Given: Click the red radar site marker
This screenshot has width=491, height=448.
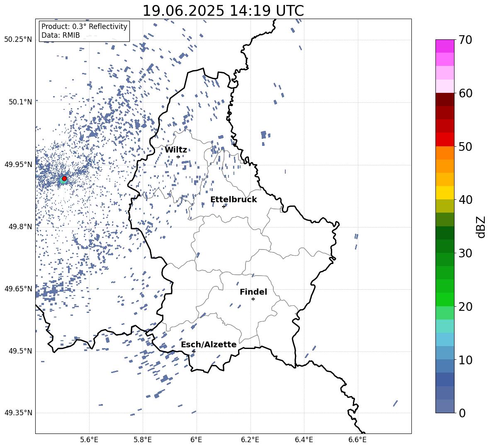Looking at the screenshot, I should point(64,179).
